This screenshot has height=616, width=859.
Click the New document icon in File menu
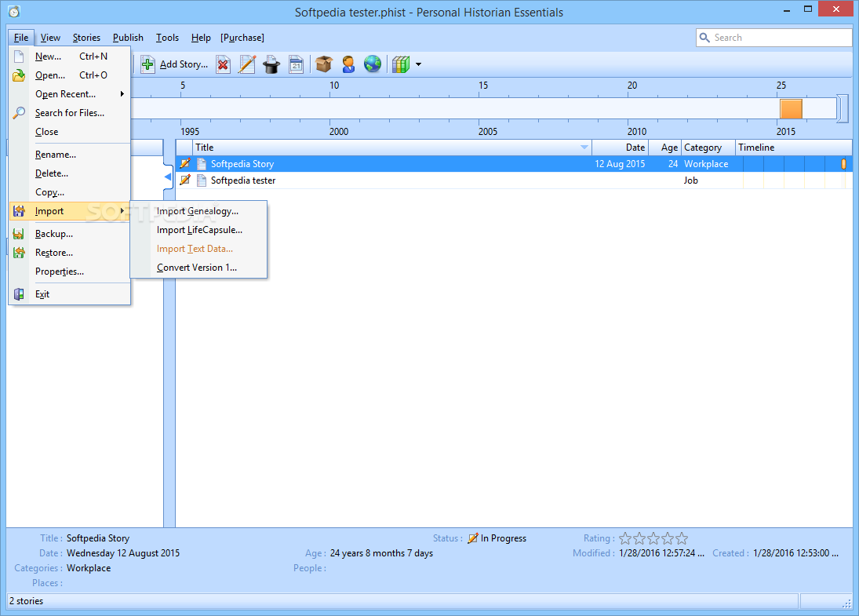19,56
